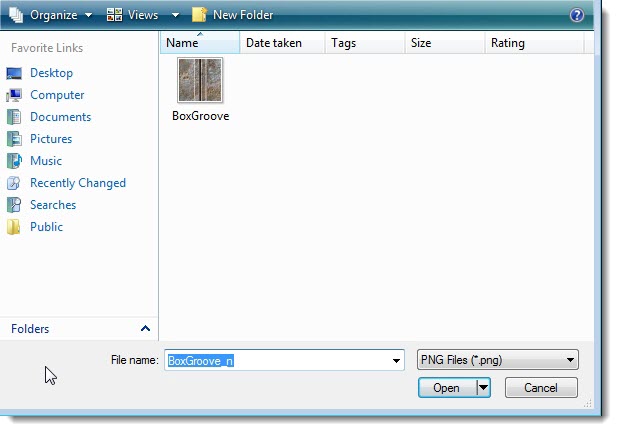This screenshot has width=617, height=431.
Task: Open the Pictures link
Action: pyautogui.click(x=51, y=139)
